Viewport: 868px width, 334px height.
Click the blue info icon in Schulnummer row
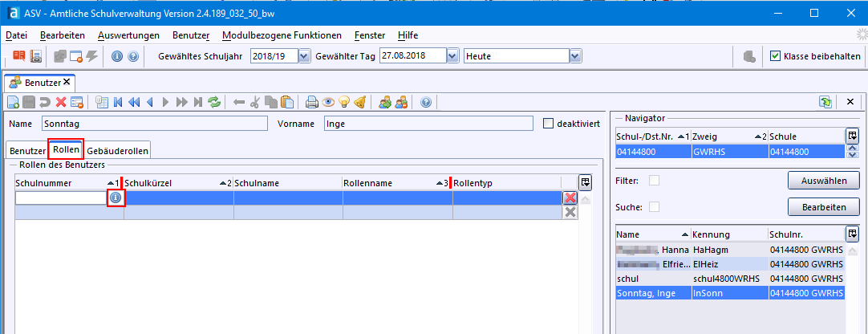pos(116,198)
